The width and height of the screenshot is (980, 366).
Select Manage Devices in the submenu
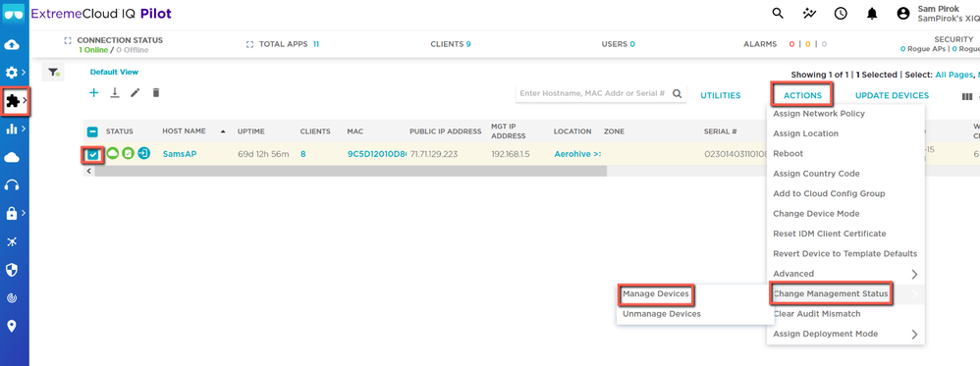point(656,293)
